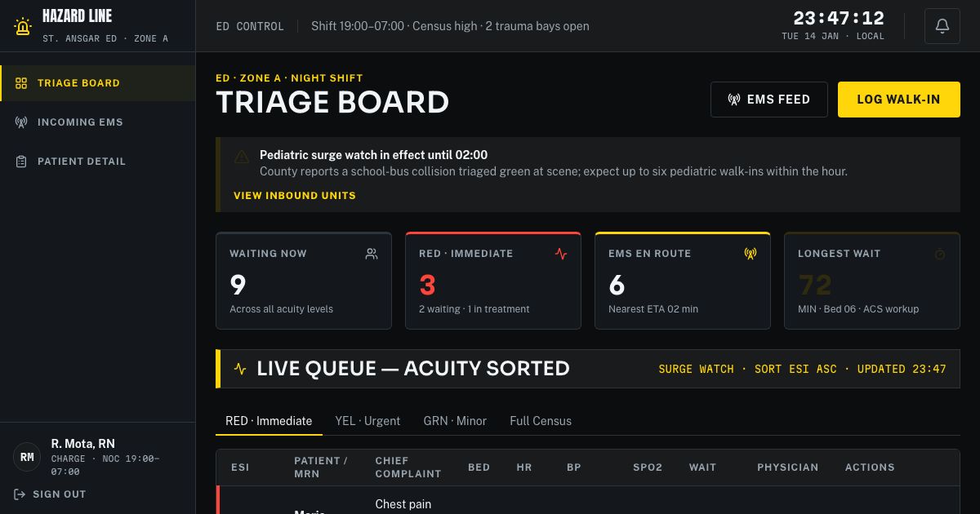Click the SPO2 column header
This screenshot has width=980, height=514.
click(x=648, y=467)
